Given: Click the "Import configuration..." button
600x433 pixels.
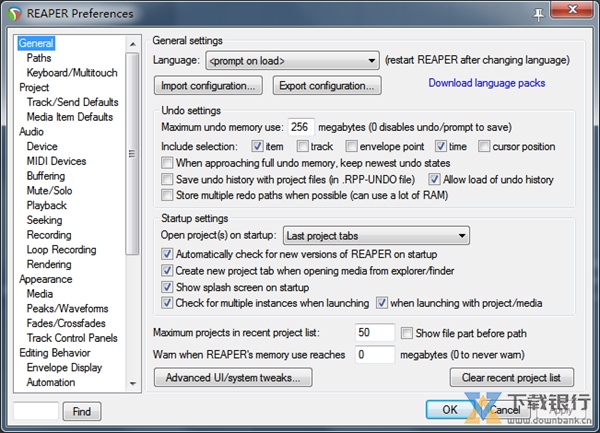Looking at the screenshot, I should (x=208, y=86).
